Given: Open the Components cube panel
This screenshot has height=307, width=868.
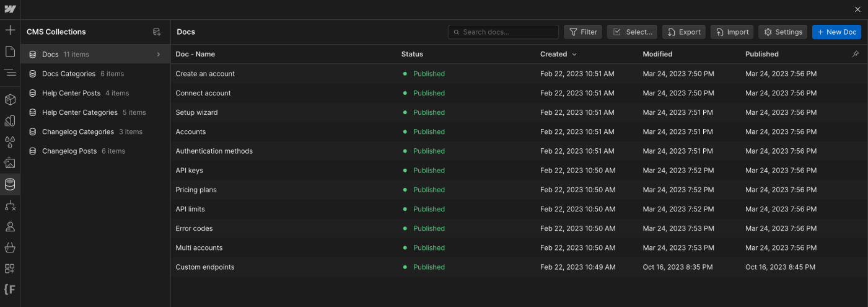Looking at the screenshot, I should (10, 99).
